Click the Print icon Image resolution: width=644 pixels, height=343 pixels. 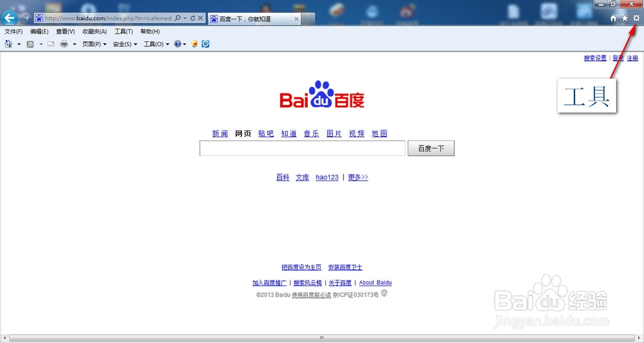(64, 44)
